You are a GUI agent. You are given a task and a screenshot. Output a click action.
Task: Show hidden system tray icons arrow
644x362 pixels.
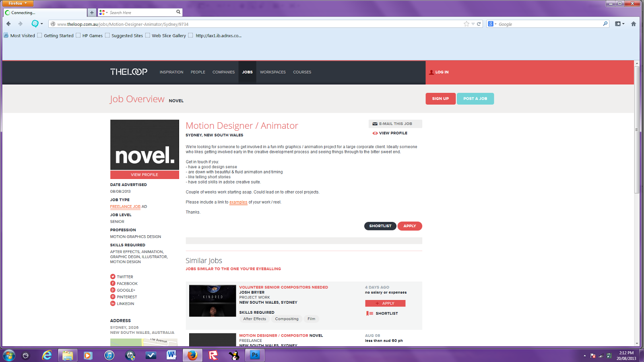pos(584,356)
